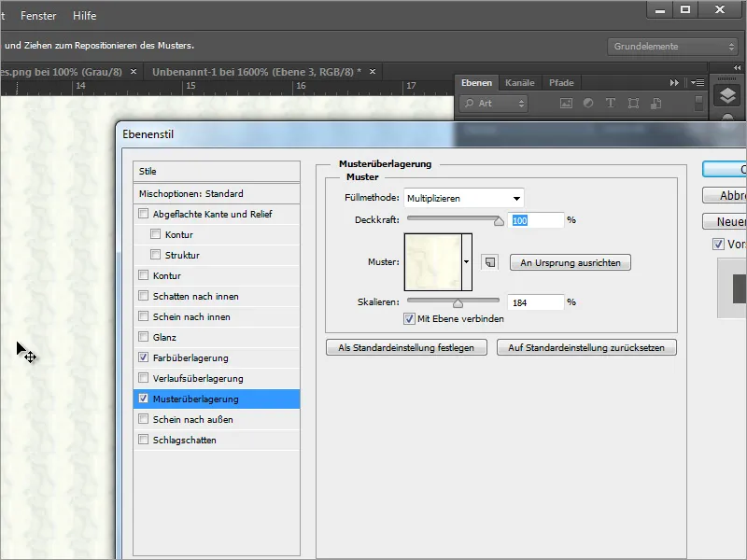Collapse the dock with top double arrows
Screen dimensions: 747x560
[x=737, y=67]
